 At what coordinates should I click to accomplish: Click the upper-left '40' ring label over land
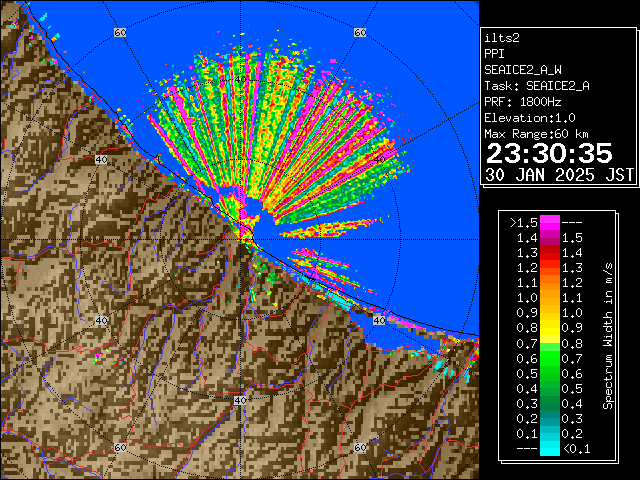[101, 160]
